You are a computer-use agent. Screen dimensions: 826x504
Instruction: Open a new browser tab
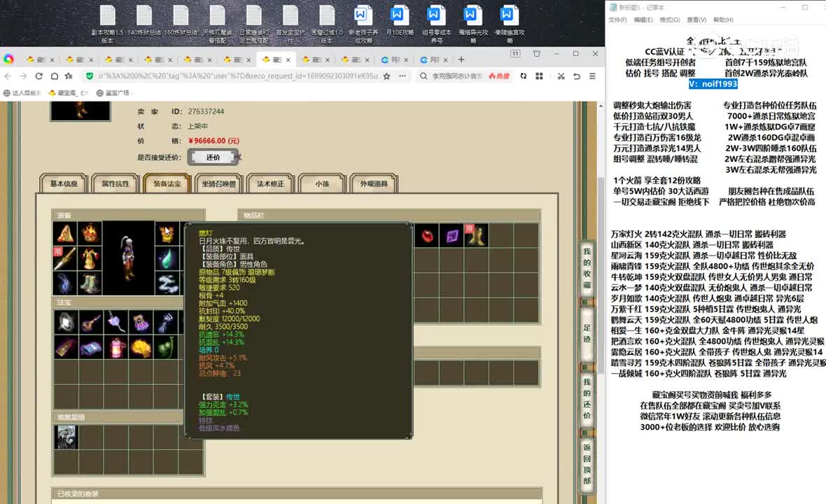461,59
